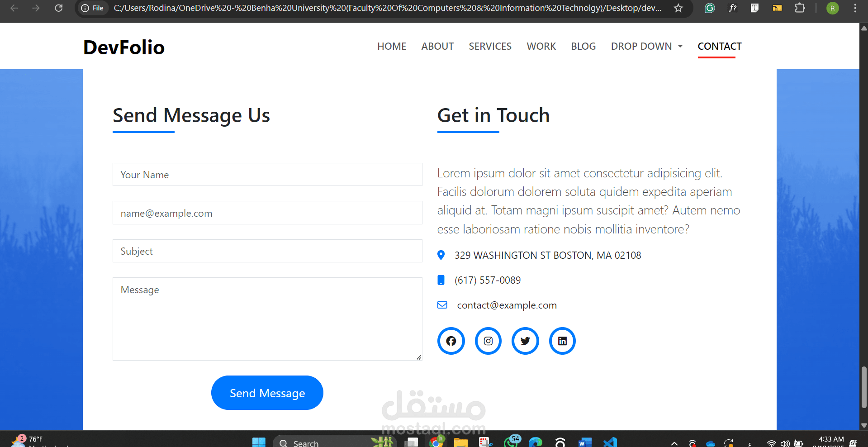
Task: Open Chrome's three-dot menu
Action: (x=855, y=8)
